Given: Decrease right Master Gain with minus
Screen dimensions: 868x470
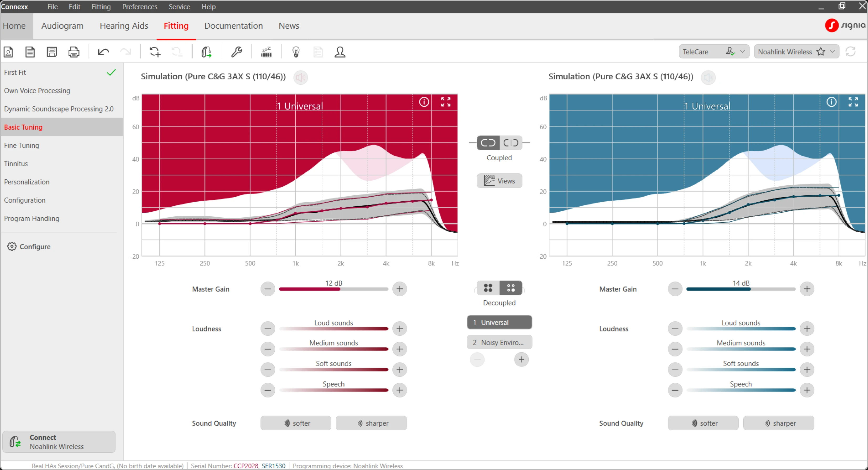Looking at the screenshot, I should coord(675,289).
